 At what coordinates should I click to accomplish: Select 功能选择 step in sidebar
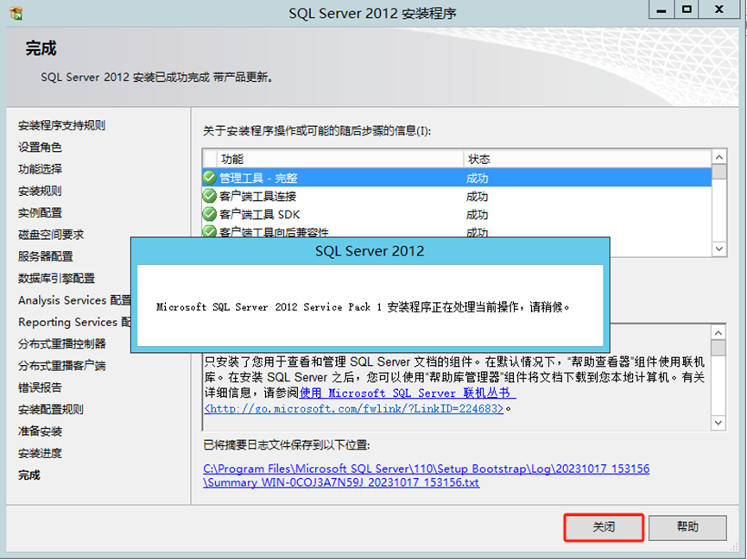(40, 169)
